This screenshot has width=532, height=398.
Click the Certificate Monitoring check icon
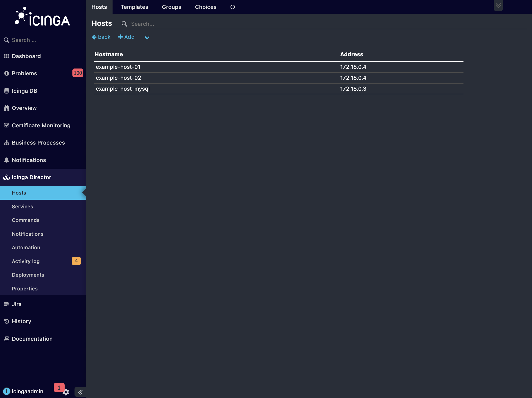coord(7,125)
